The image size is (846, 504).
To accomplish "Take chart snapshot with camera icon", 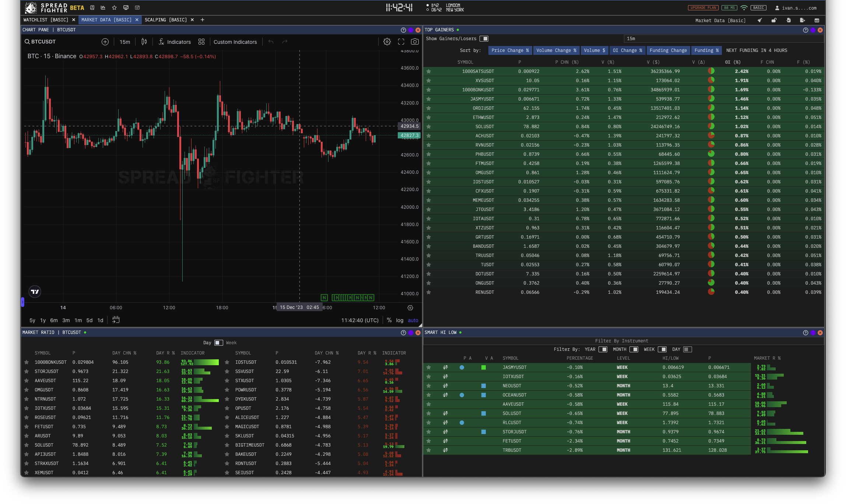I will click(415, 42).
